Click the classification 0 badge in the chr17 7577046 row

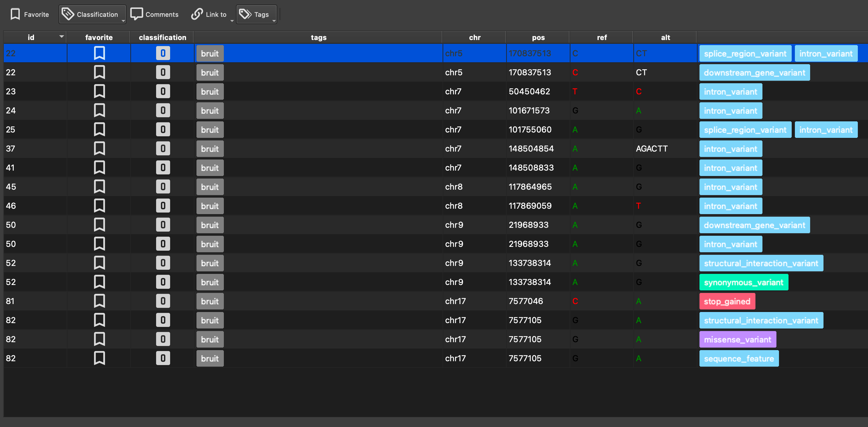tap(163, 301)
